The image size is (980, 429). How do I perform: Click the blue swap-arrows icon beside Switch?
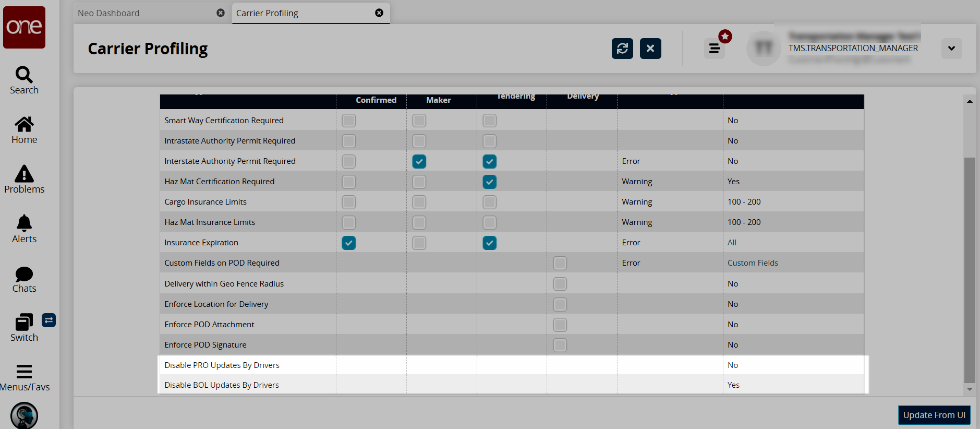click(x=49, y=320)
